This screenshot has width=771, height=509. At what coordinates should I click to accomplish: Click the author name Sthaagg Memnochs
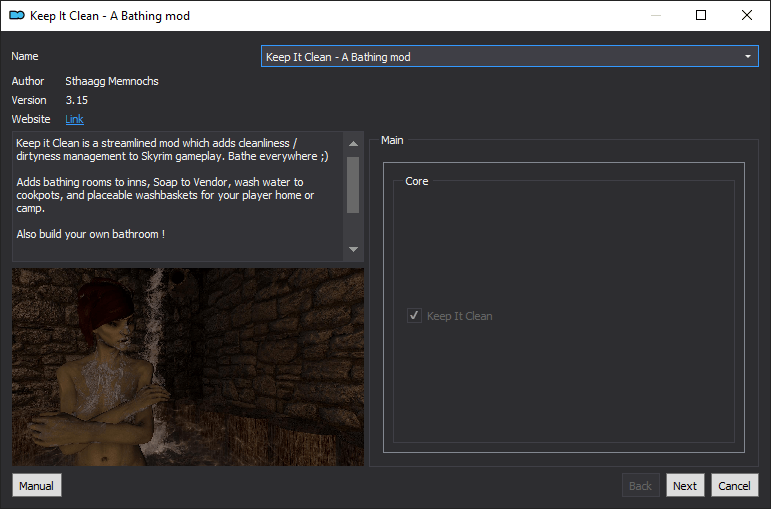tap(112, 81)
